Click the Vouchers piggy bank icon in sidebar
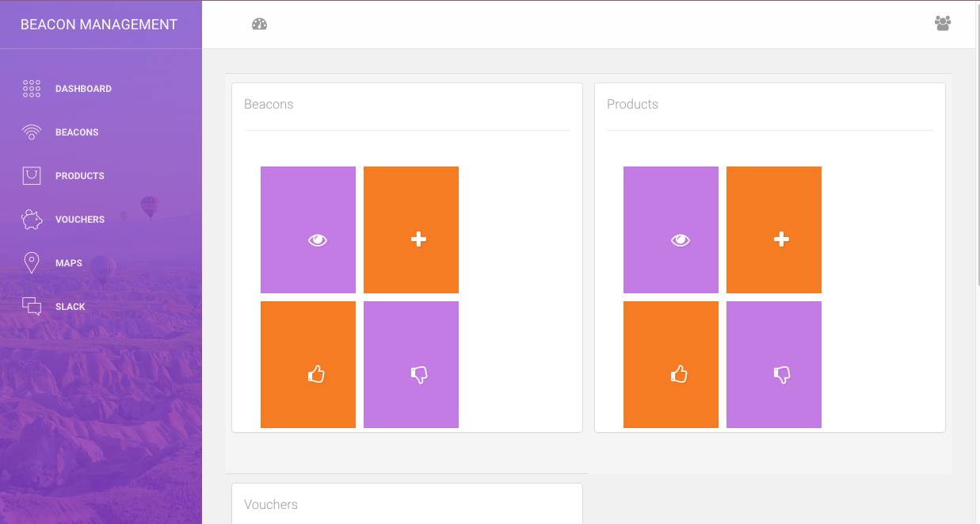The height and width of the screenshot is (524, 980). [32, 220]
